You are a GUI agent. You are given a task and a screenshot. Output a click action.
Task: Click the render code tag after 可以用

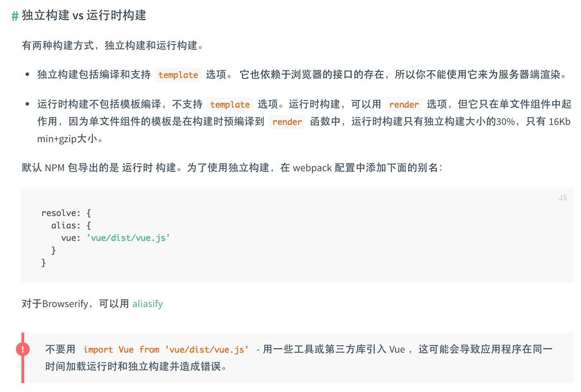tap(403, 104)
